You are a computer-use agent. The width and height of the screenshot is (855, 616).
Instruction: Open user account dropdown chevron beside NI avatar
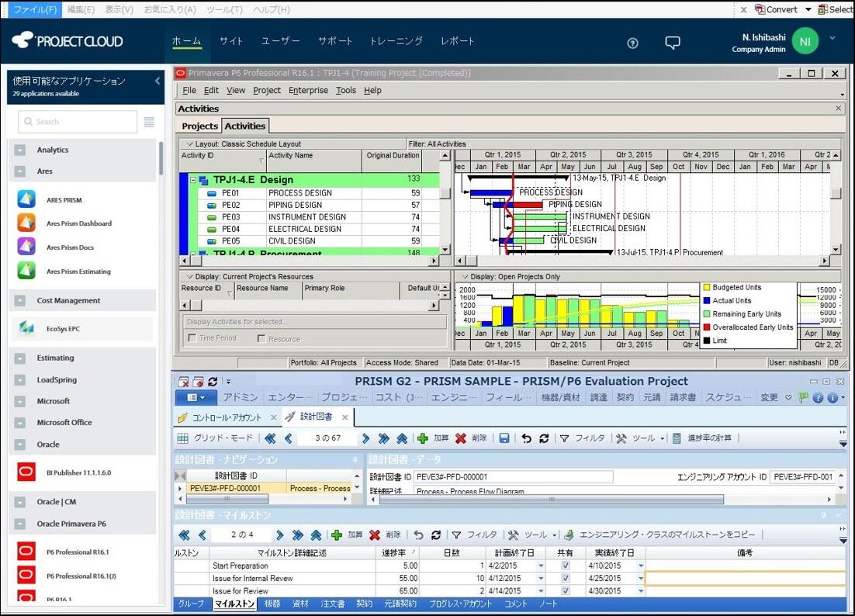[x=832, y=38]
